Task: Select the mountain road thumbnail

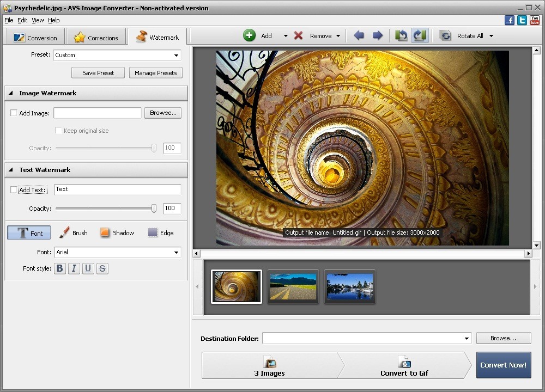Action: 293,286
